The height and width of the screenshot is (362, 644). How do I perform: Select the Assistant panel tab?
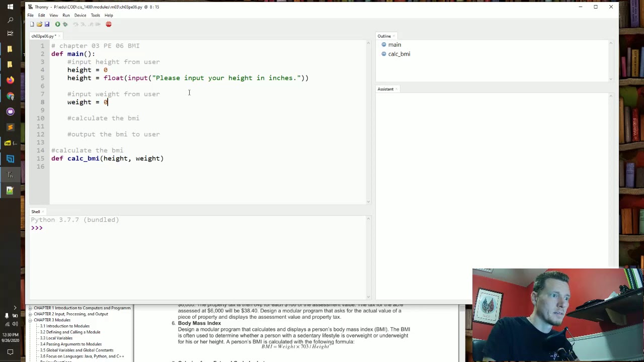pos(385,89)
